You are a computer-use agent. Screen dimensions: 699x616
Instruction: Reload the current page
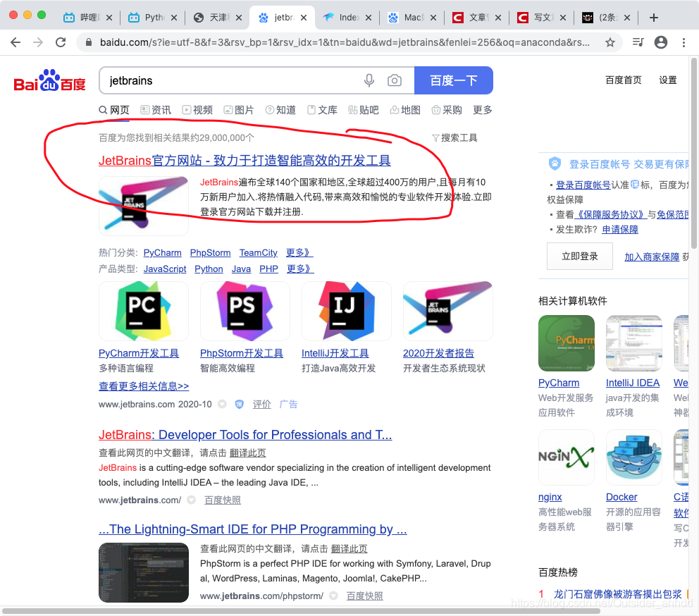61,42
